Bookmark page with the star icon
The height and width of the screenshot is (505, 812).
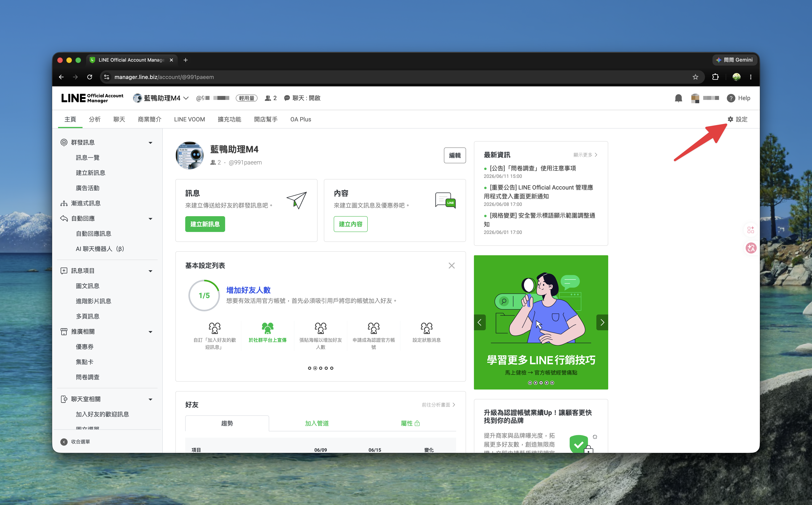[695, 77]
